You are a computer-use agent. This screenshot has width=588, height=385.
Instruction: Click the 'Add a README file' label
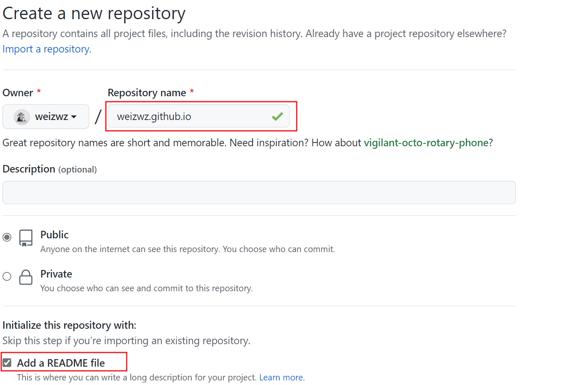point(61,363)
